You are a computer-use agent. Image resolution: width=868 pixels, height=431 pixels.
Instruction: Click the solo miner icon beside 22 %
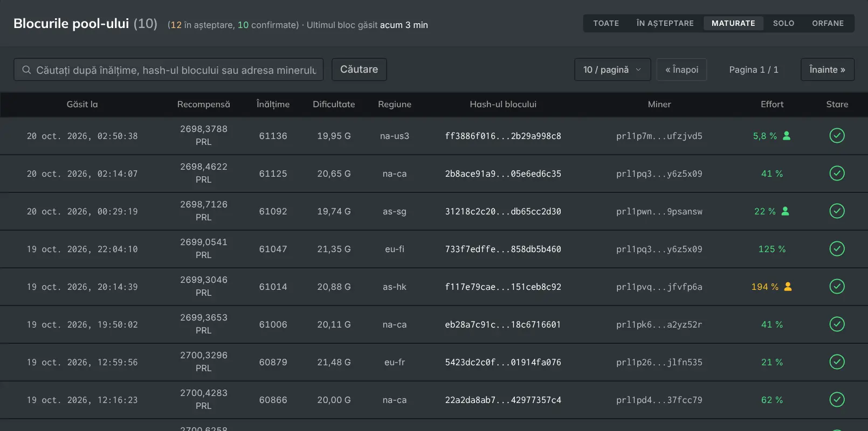[x=785, y=211]
